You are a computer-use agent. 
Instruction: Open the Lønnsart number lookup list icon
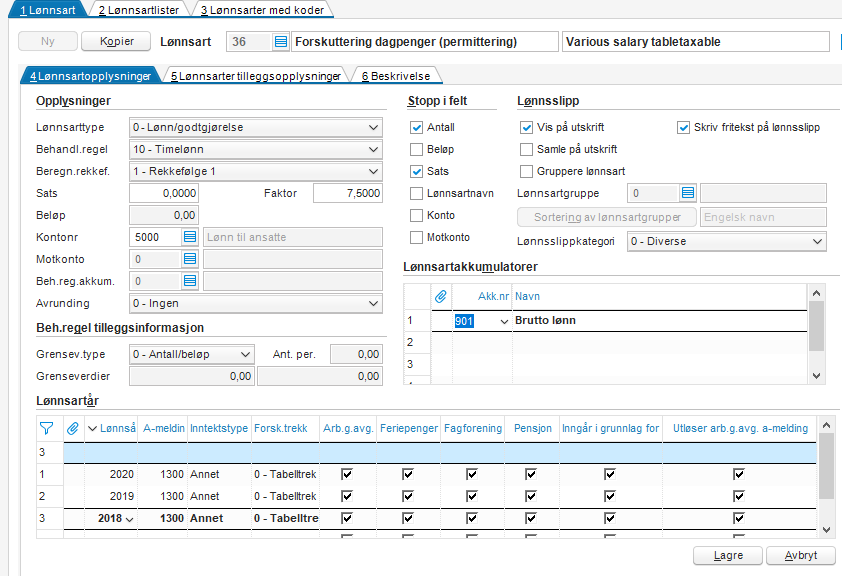(281, 42)
